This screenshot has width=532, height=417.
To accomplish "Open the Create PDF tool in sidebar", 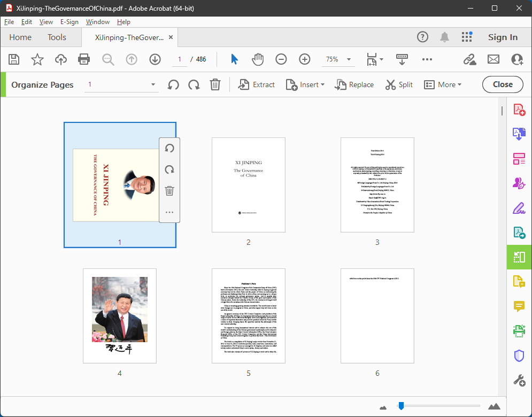I will [x=519, y=110].
